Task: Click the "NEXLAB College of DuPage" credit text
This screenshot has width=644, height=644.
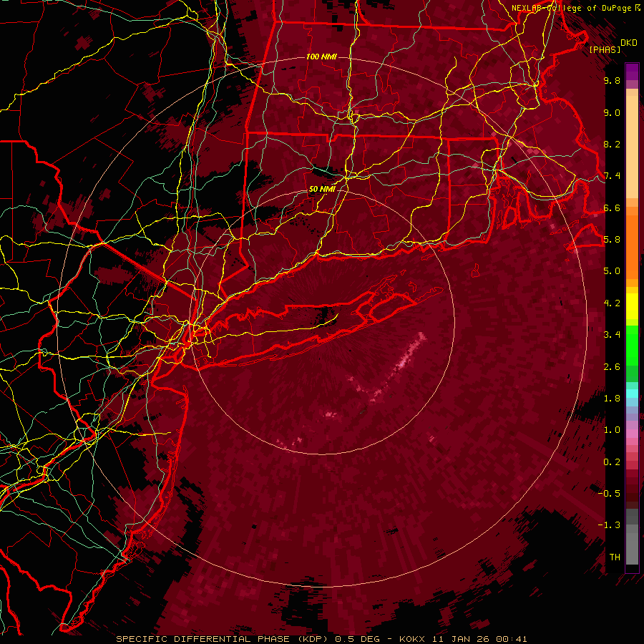Action: coord(571,8)
